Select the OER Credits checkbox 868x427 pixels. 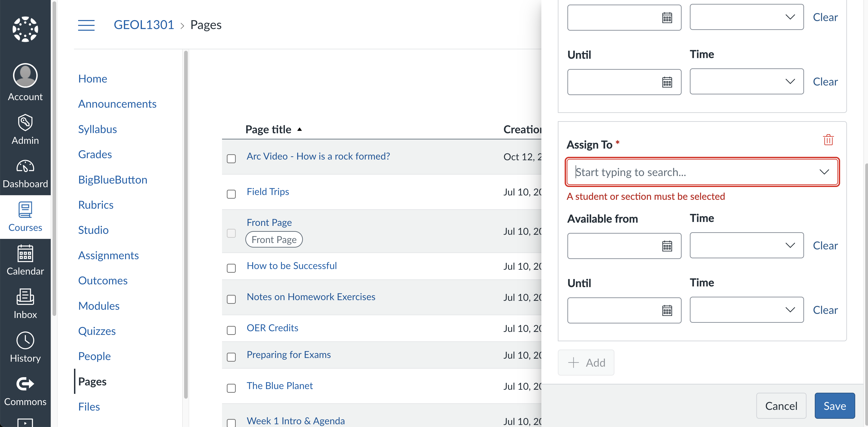[x=231, y=330]
